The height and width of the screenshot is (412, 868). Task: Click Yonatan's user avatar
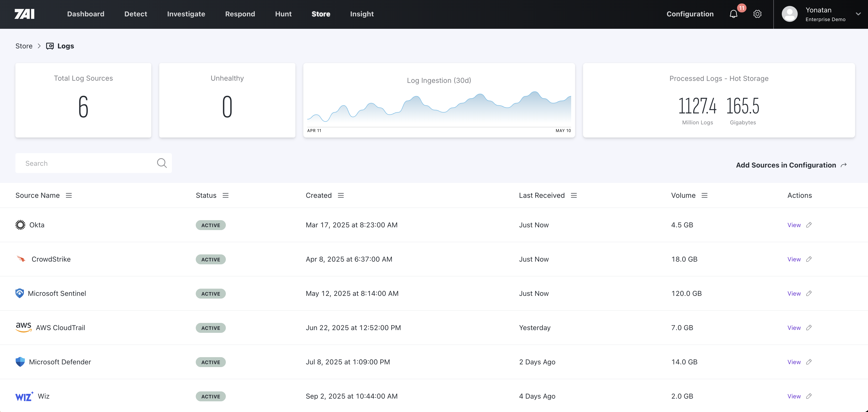[x=789, y=14]
